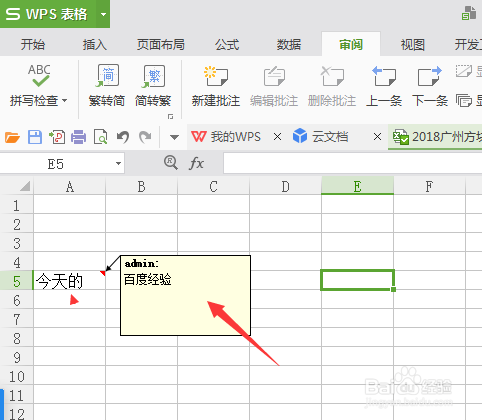The width and height of the screenshot is (482, 420).
Task: Switch to the 页面布局 ribbon tab
Action: click(x=161, y=44)
